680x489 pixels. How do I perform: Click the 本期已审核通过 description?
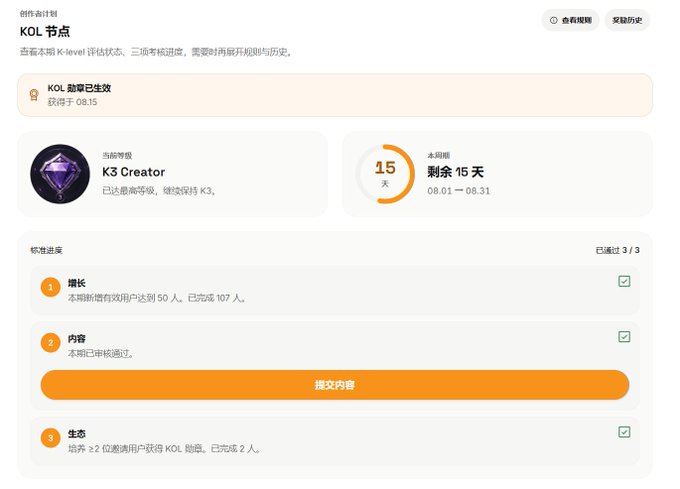point(101,354)
